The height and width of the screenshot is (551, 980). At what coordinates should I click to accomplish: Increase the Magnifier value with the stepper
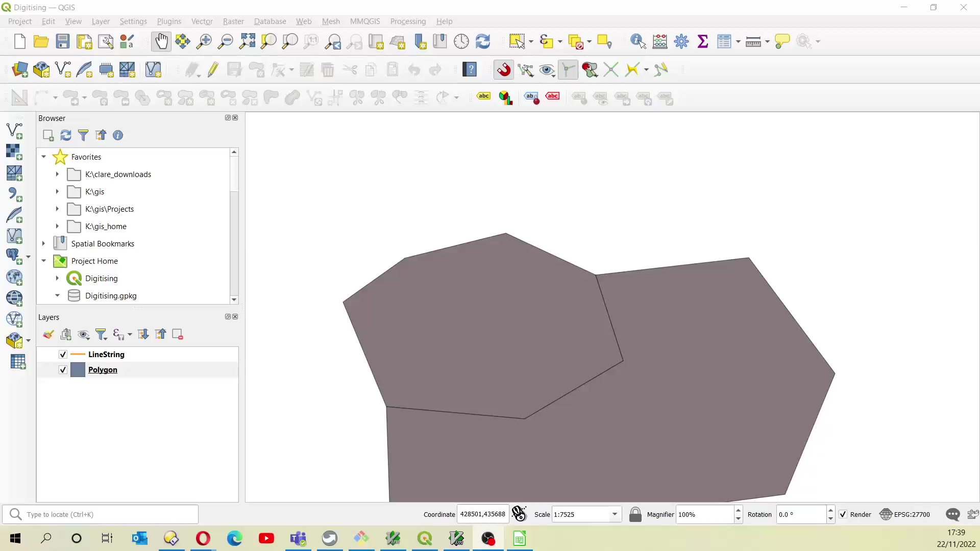739,511
